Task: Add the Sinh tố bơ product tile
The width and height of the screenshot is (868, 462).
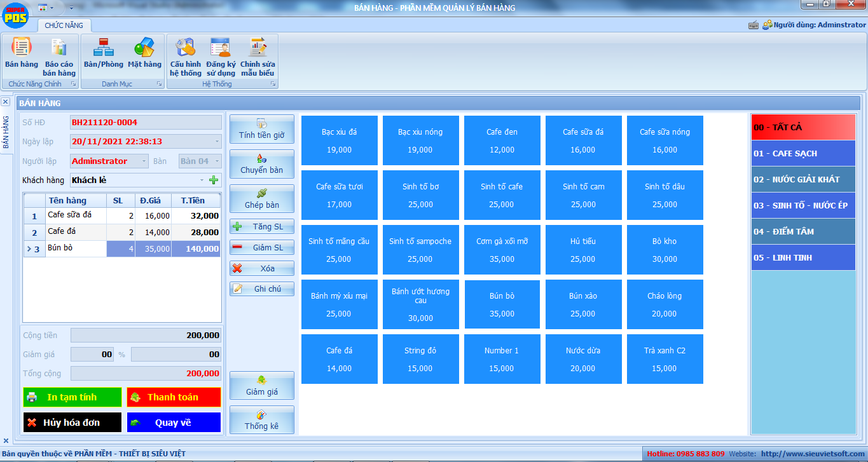Action: 421,195
